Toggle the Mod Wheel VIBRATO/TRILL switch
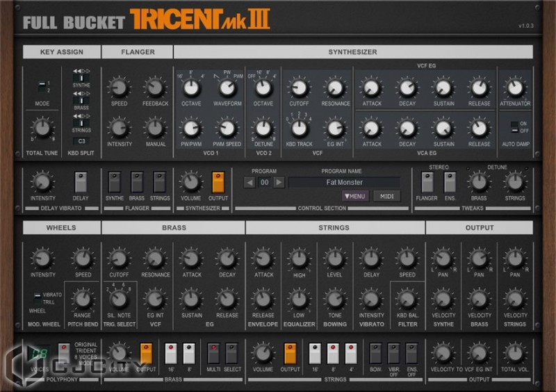The image size is (556, 392). (38, 298)
